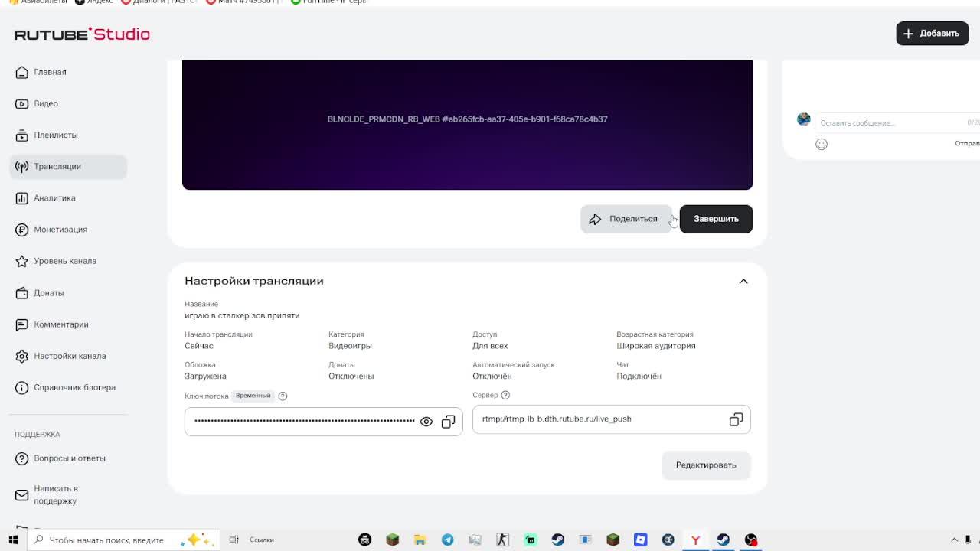Viewport: 980px width, 551px height.
Task: Open Windows Task View button
Action: click(234, 540)
